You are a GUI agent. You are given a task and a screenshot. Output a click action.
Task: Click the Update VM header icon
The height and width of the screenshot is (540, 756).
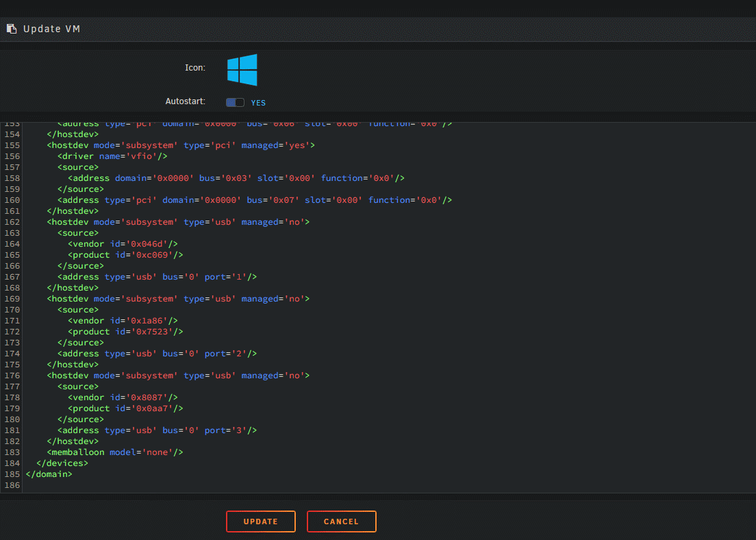pos(12,29)
